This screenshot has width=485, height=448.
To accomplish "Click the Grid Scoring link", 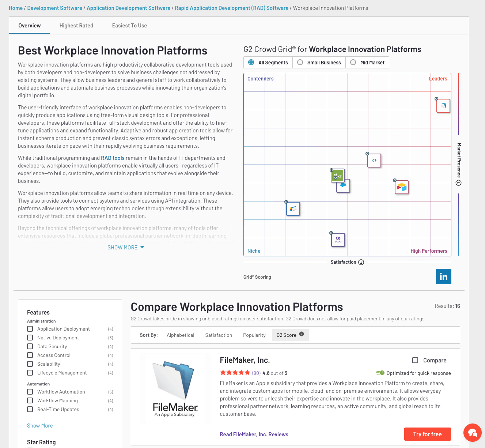I will coord(257,277).
